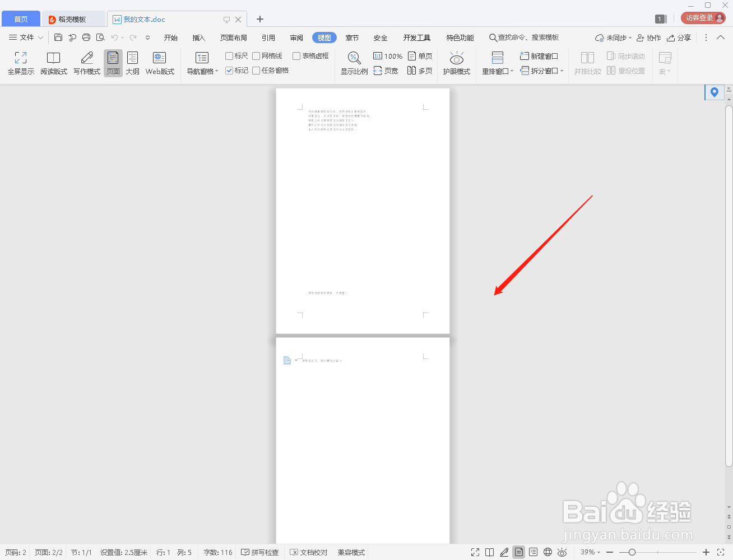Select the page view button
The width and height of the screenshot is (733, 560).
click(113, 63)
